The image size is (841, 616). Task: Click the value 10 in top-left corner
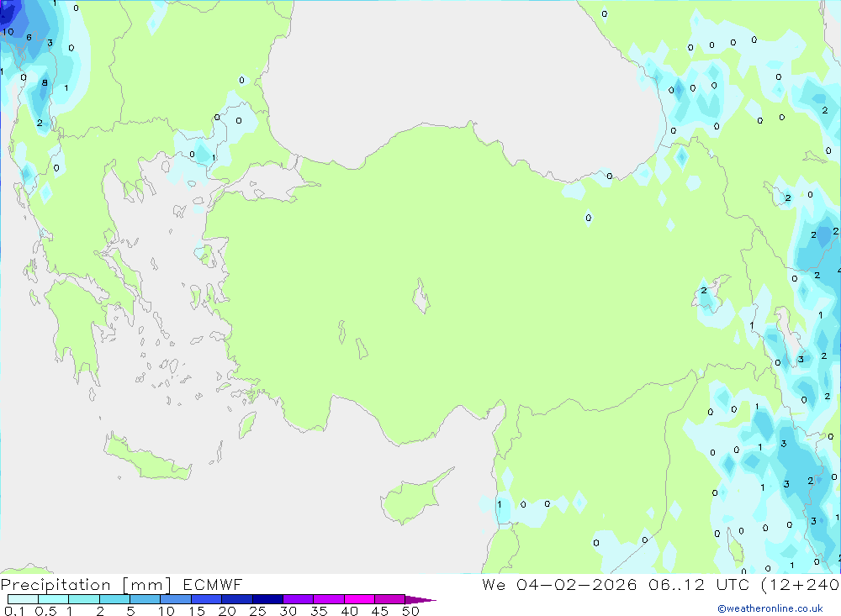point(8,32)
